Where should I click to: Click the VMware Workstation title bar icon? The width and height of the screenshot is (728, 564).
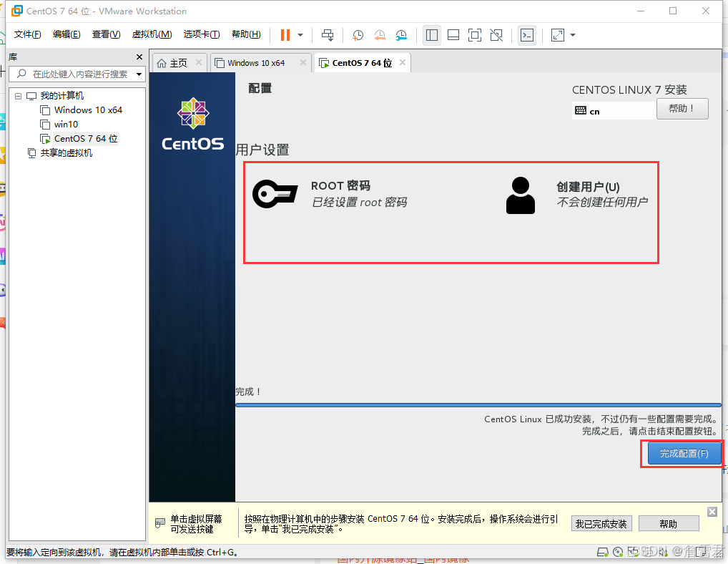(17, 11)
